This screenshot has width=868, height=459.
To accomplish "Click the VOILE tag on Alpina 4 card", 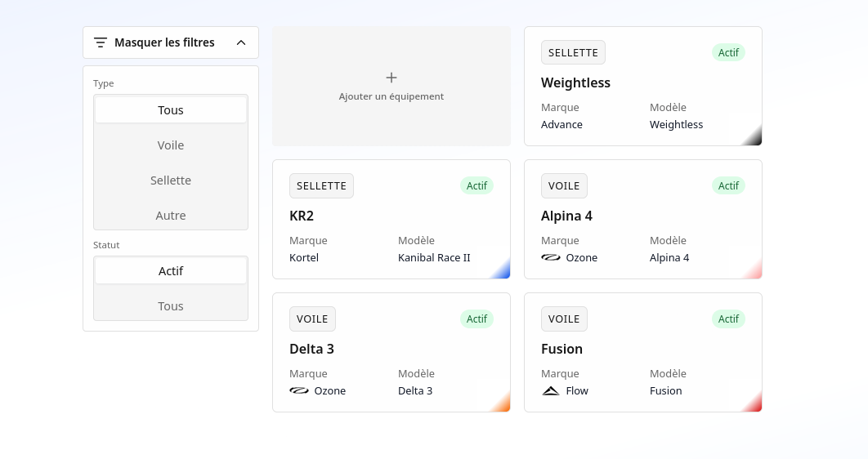I will 564,186.
